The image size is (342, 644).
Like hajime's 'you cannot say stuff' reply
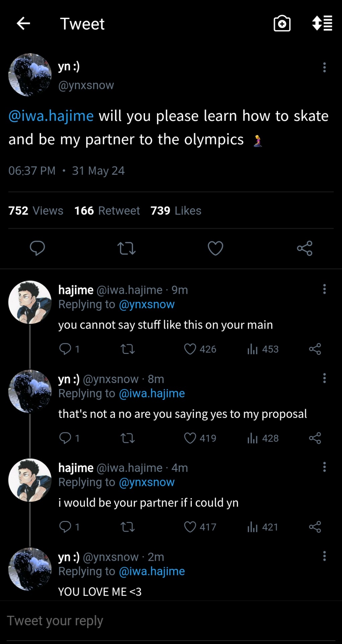coord(190,349)
